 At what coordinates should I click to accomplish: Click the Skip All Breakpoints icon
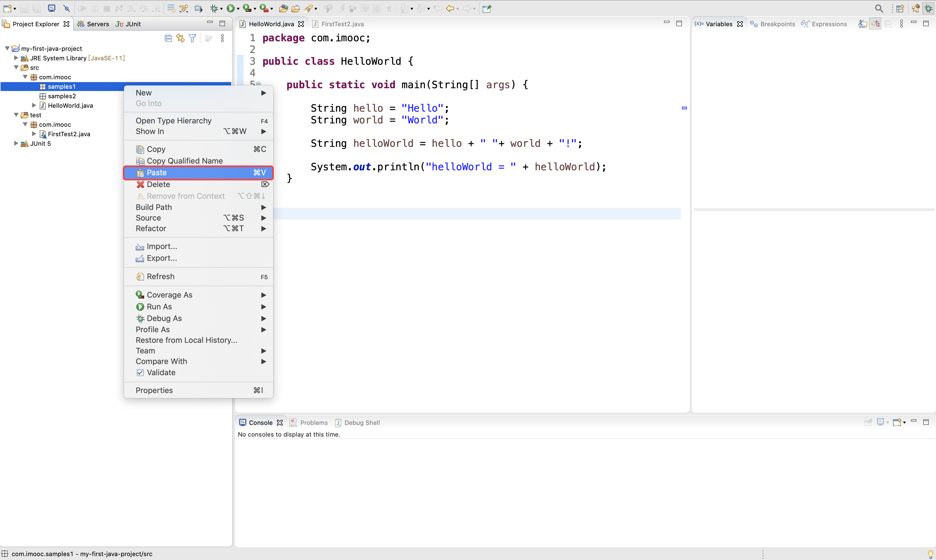pos(66,8)
